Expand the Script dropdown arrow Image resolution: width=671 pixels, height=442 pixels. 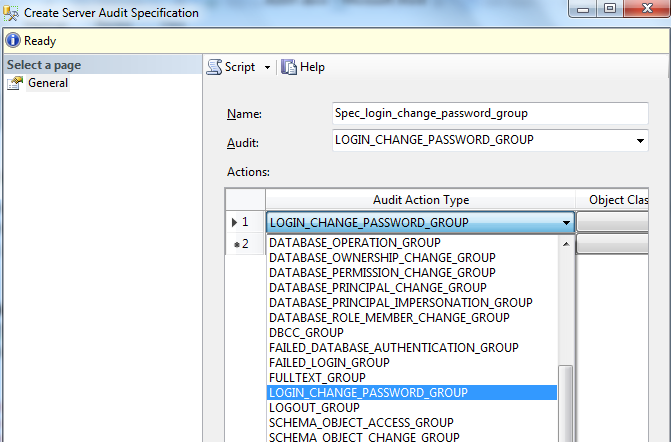pos(267,68)
